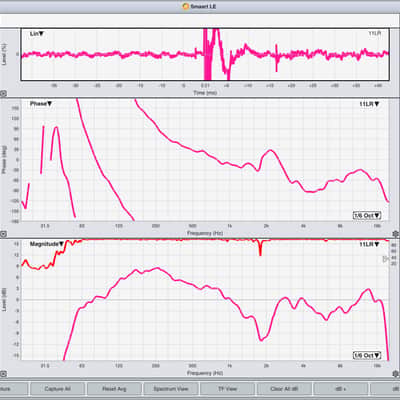The image size is (400, 400).
Task: Click the Capture All button
Action: pyautogui.click(x=57, y=389)
